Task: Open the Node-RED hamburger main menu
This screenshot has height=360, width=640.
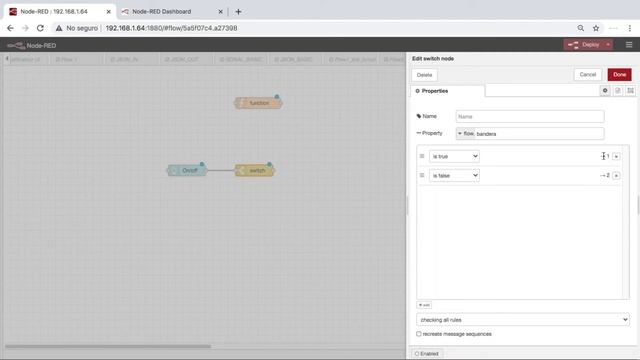Action: tap(629, 44)
